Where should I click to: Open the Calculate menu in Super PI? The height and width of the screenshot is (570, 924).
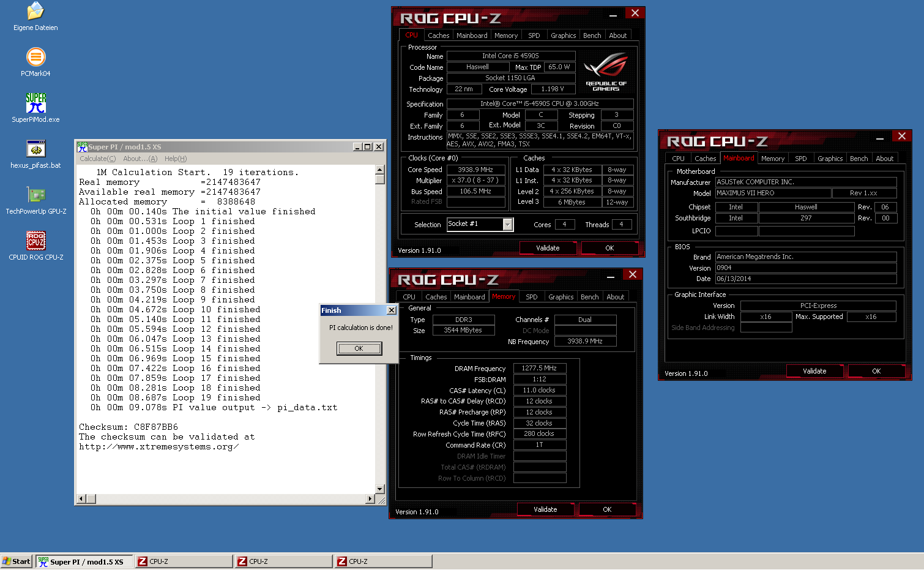(x=97, y=159)
